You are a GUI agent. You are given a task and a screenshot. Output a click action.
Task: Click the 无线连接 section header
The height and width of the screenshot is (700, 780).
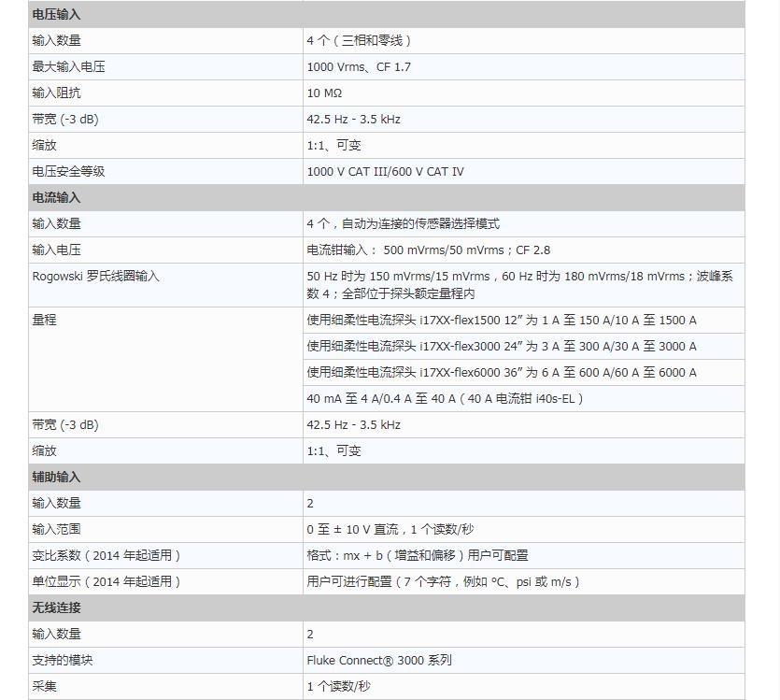57,608
